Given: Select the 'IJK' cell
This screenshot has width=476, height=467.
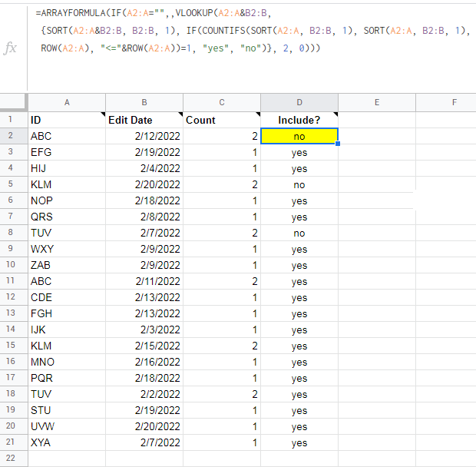Looking at the screenshot, I should (x=67, y=330).
